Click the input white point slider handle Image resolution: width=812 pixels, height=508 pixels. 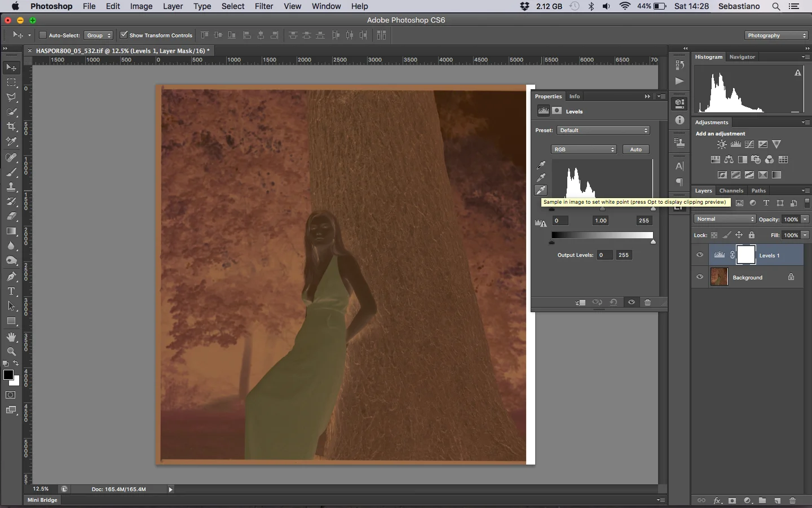pyautogui.click(x=654, y=209)
